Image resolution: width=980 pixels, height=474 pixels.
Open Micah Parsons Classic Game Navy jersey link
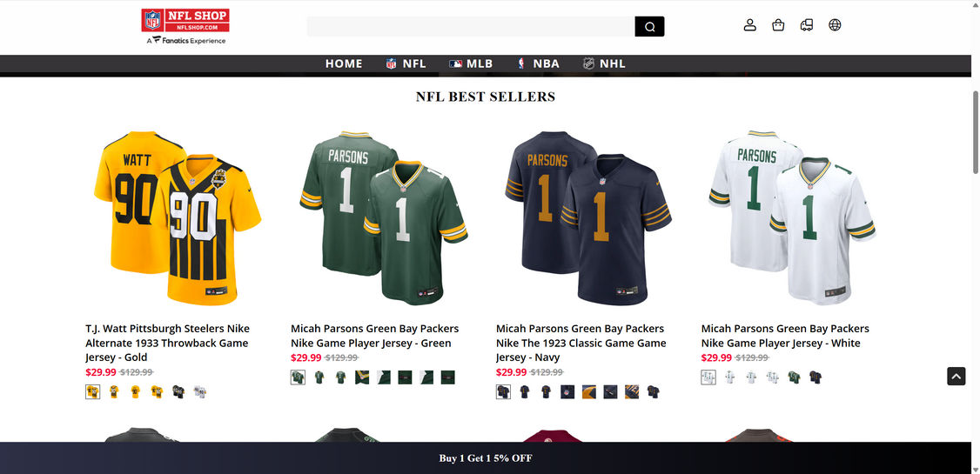click(x=581, y=343)
